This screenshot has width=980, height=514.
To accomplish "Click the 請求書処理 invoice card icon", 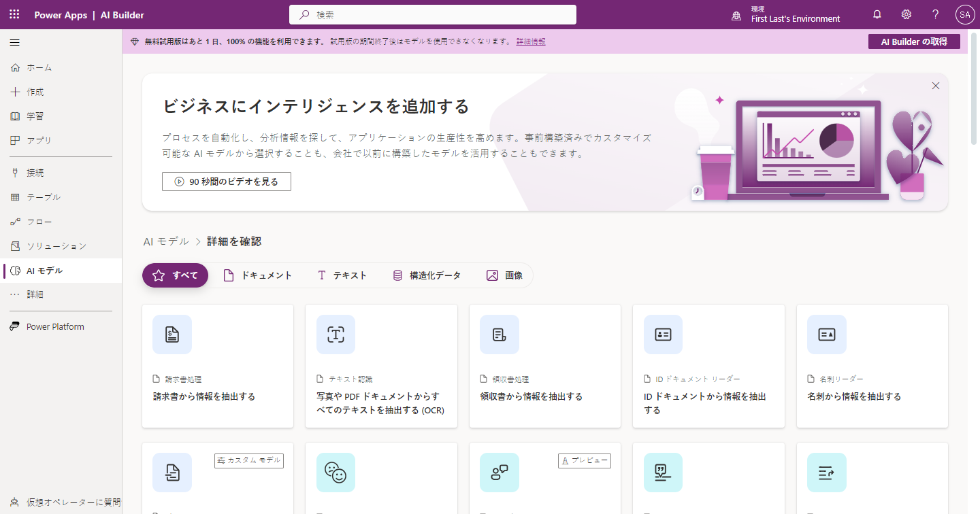I will [172, 335].
